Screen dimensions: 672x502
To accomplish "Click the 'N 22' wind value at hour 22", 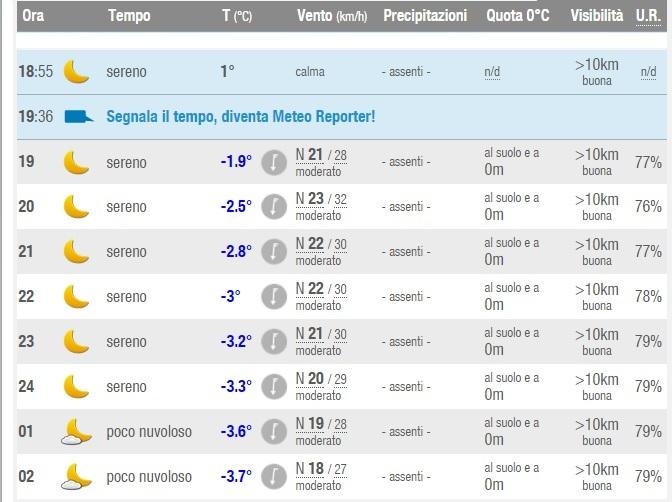I will pos(310,289).
